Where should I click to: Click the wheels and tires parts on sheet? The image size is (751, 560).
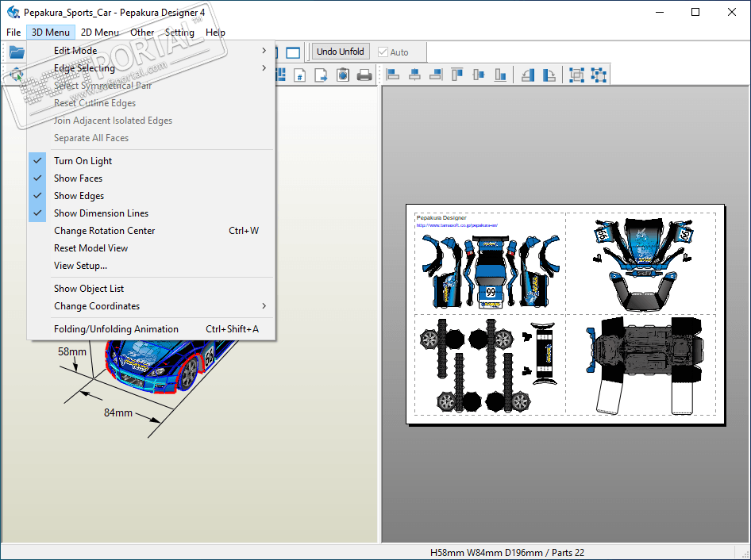475,365
